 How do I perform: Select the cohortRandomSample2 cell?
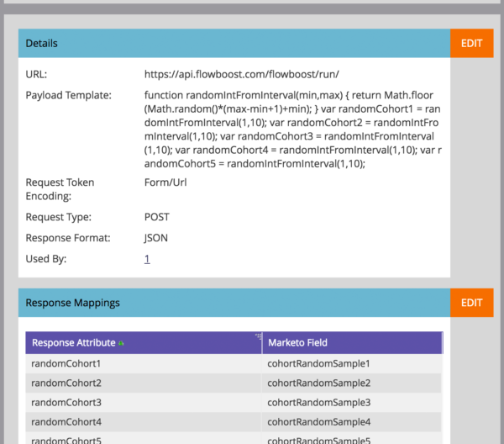(352, 383)
